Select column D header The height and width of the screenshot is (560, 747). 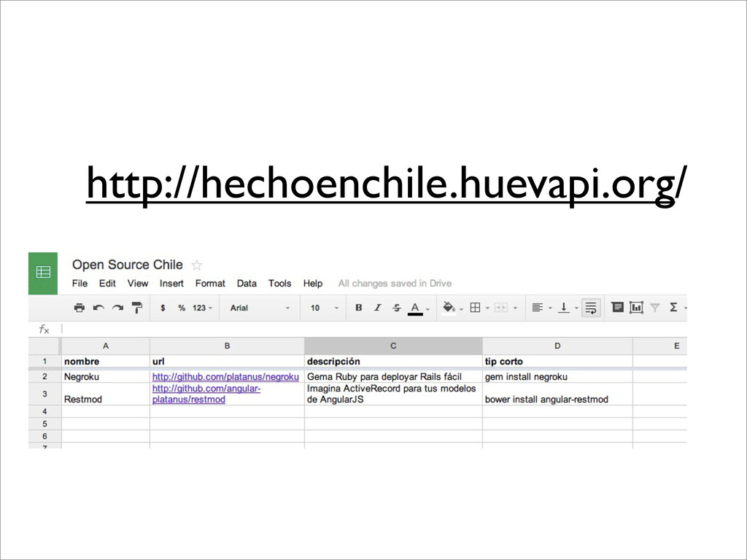tap(557, 346)
